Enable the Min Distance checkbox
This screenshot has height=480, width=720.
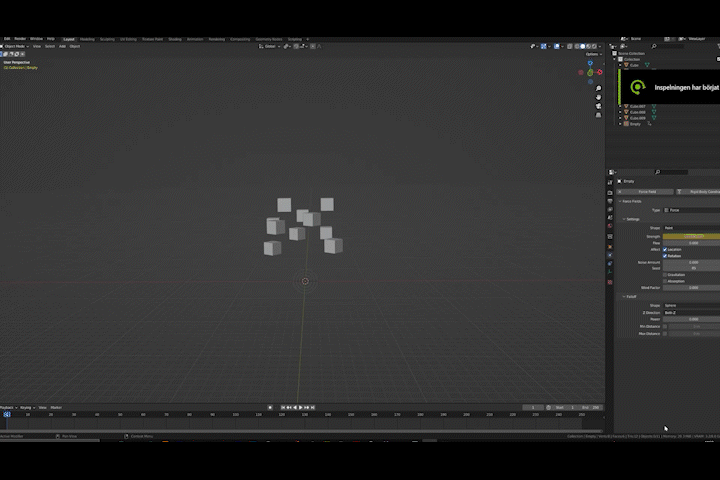tap(665, 327)
